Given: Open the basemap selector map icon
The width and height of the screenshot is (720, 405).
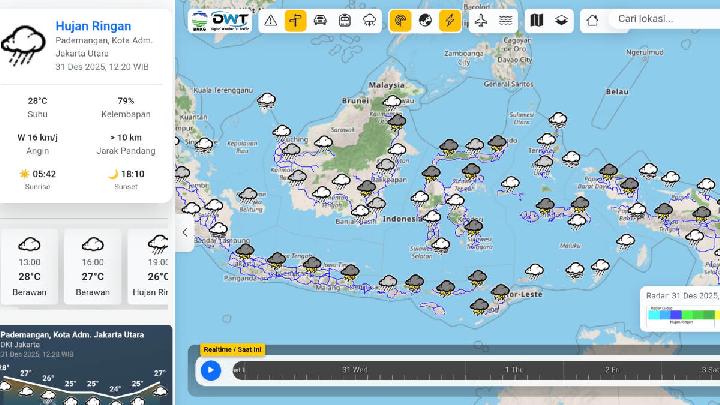Looking at the screenshot, I should 537,20.
